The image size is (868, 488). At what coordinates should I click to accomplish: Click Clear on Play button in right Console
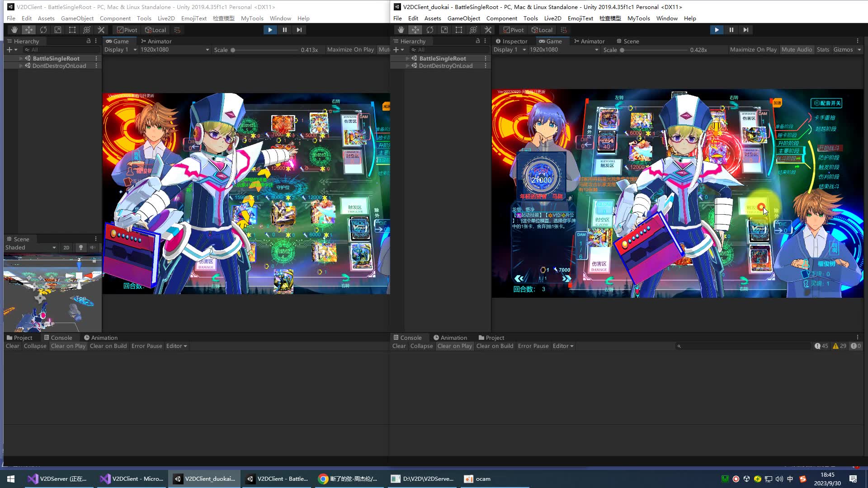point(454,346)
